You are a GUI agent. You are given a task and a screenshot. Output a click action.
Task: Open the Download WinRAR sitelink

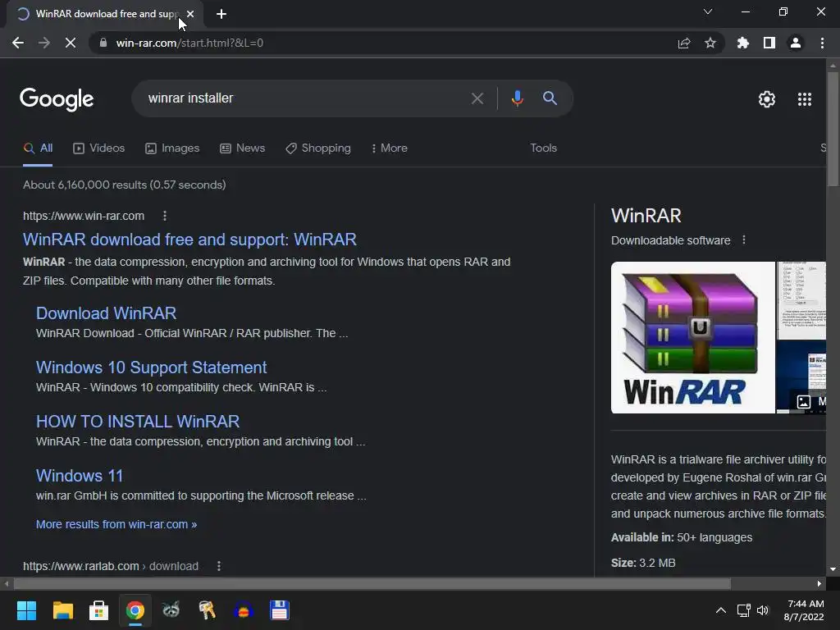[106, 313]
